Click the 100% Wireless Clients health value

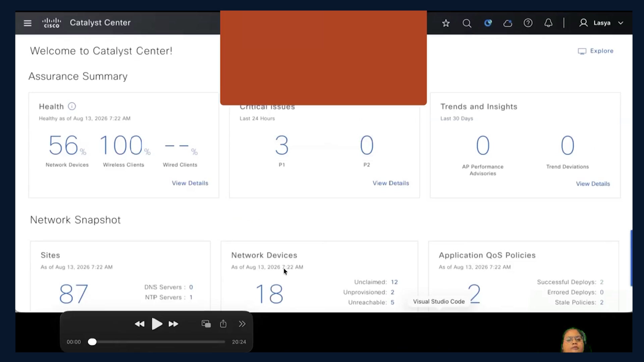(x=125, y=145)
